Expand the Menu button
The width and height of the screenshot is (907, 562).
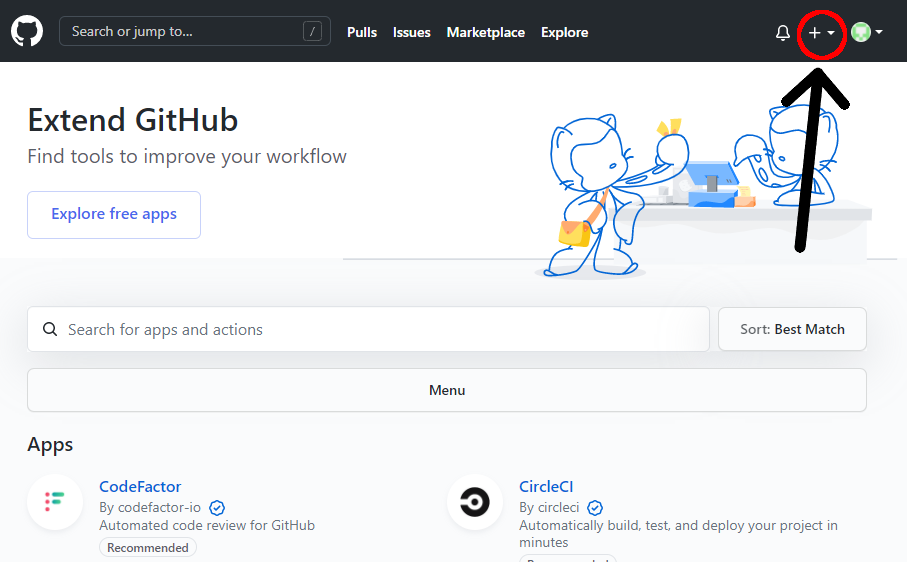(447, 390)
